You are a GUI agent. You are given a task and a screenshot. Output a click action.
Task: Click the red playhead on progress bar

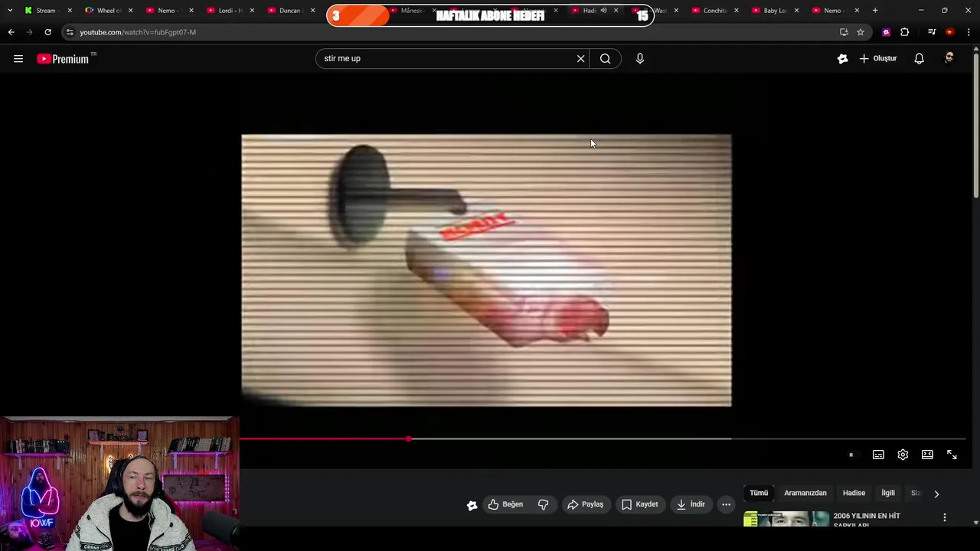click(x=409, y=439)
